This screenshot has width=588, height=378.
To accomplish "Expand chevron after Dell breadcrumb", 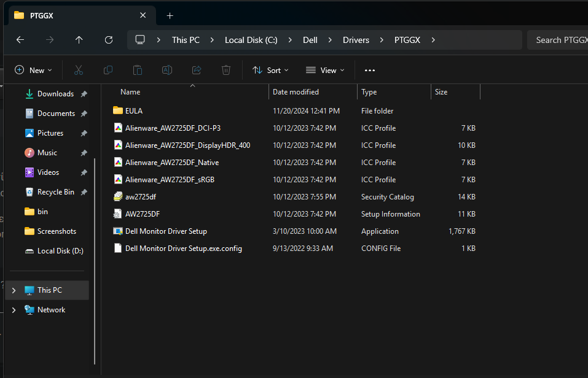I will tap(330, 40).
